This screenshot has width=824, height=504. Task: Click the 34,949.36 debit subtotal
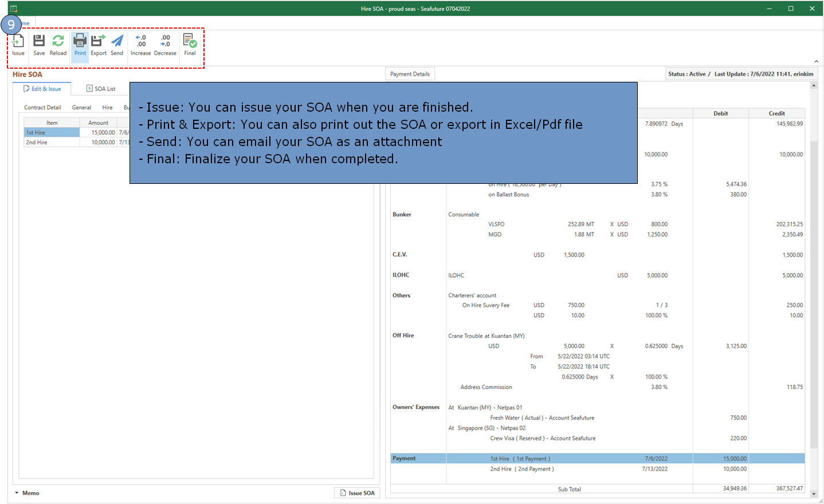[735, 489]
